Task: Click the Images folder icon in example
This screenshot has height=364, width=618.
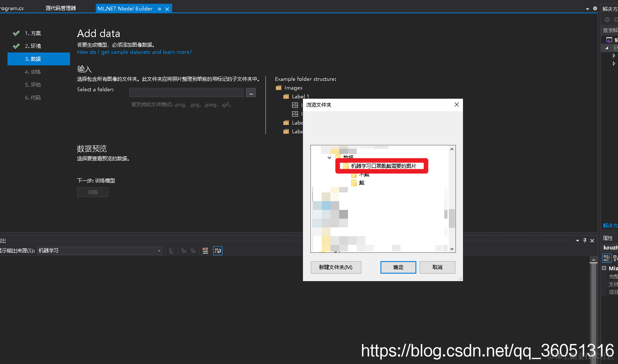Action: point(278,88)
